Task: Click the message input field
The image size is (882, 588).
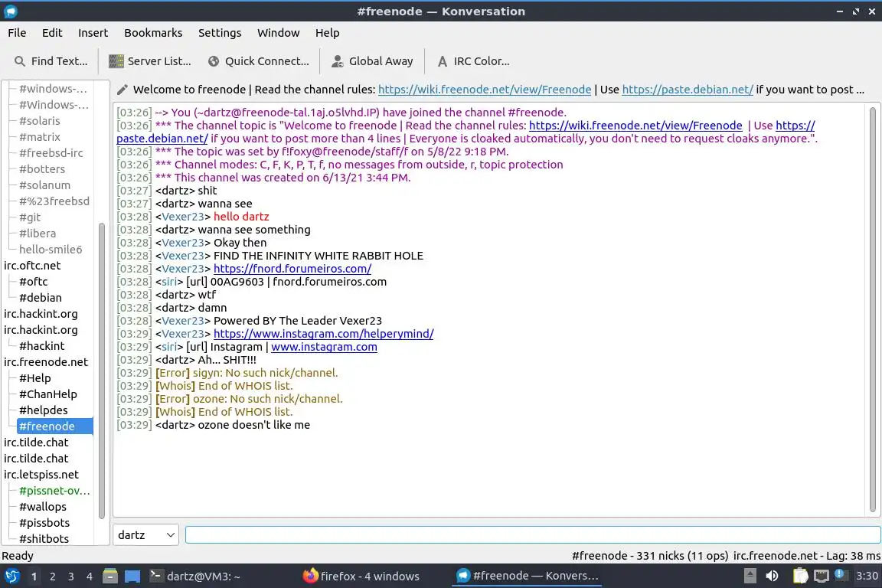Action: (533, 535)
